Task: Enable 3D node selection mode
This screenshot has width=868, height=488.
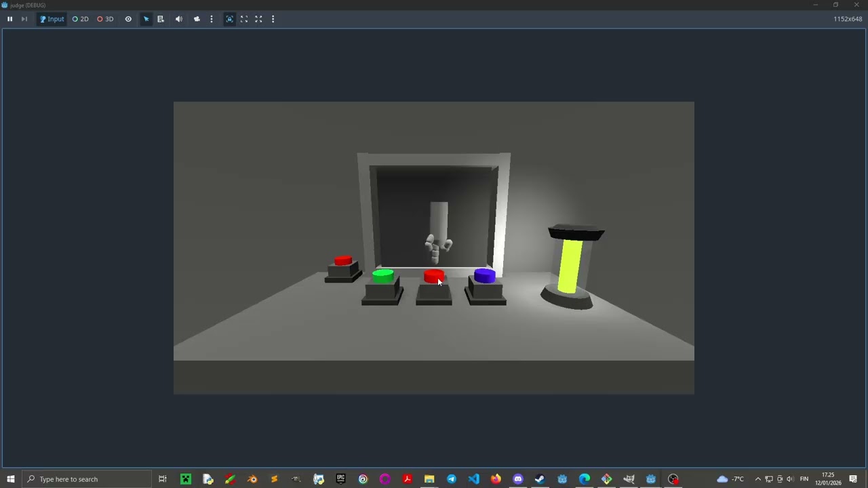Action: tap(105, 19)
